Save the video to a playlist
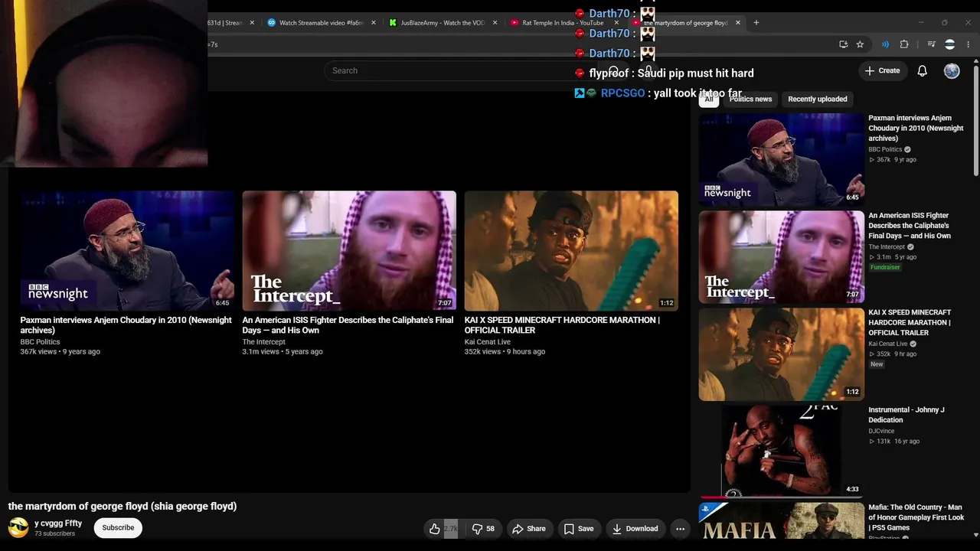Image resolution: width=980 pixels, height=551 pixels. pyautogui.click(x=579, y=529)
